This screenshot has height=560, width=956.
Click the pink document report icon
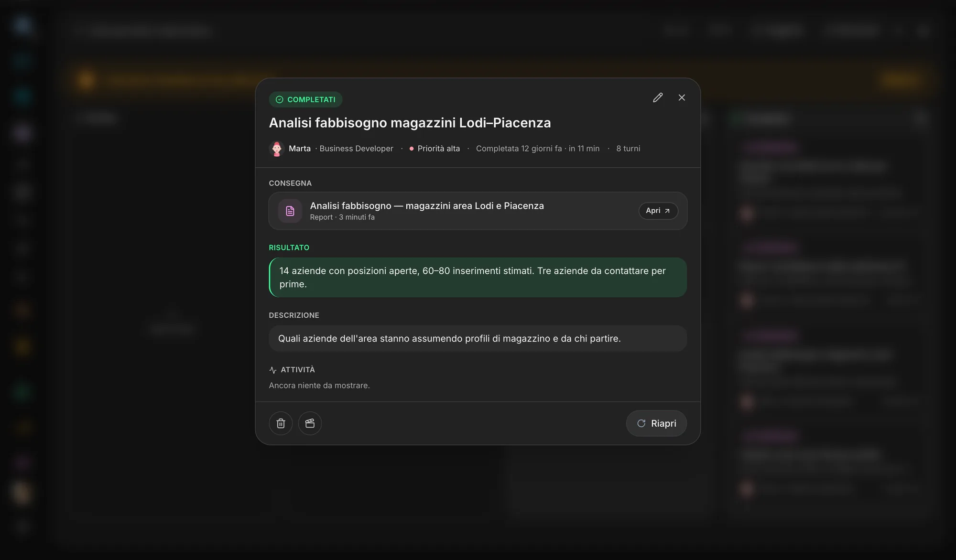290,211
